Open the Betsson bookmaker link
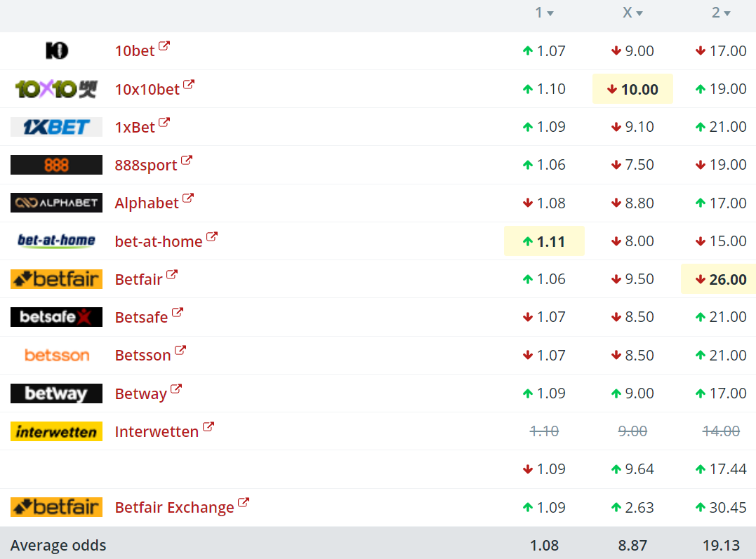 pos(142,355)
